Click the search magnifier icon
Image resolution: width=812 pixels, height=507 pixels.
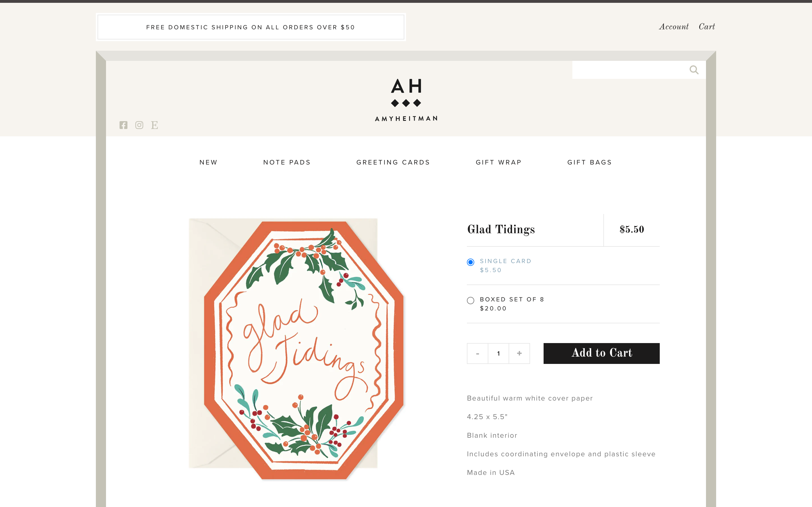[694, 70]
